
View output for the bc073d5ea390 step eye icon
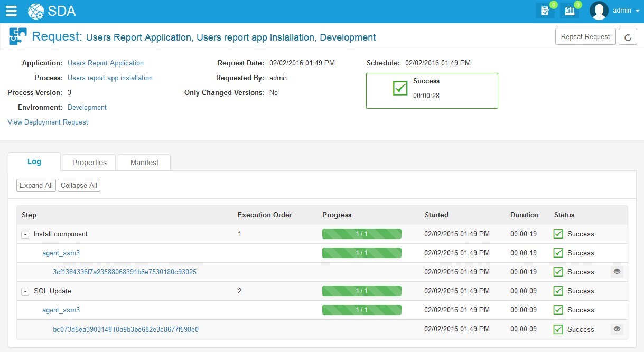[617, 329]
